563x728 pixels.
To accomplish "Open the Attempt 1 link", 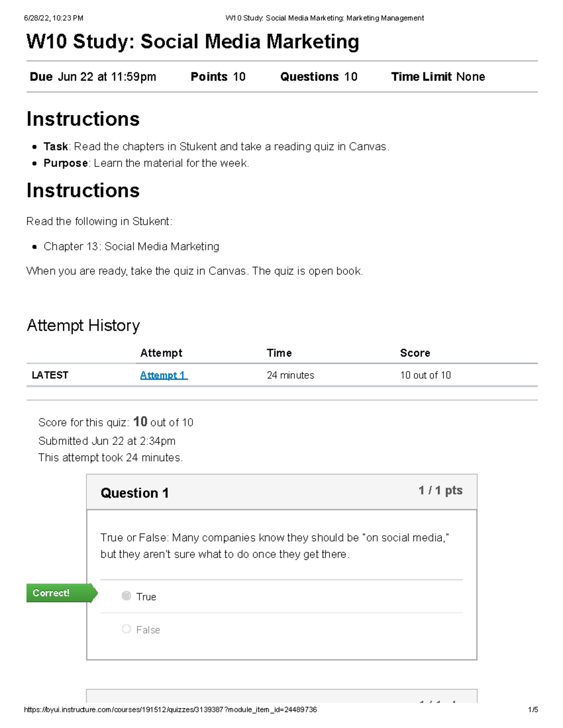I will coord(163,375).
